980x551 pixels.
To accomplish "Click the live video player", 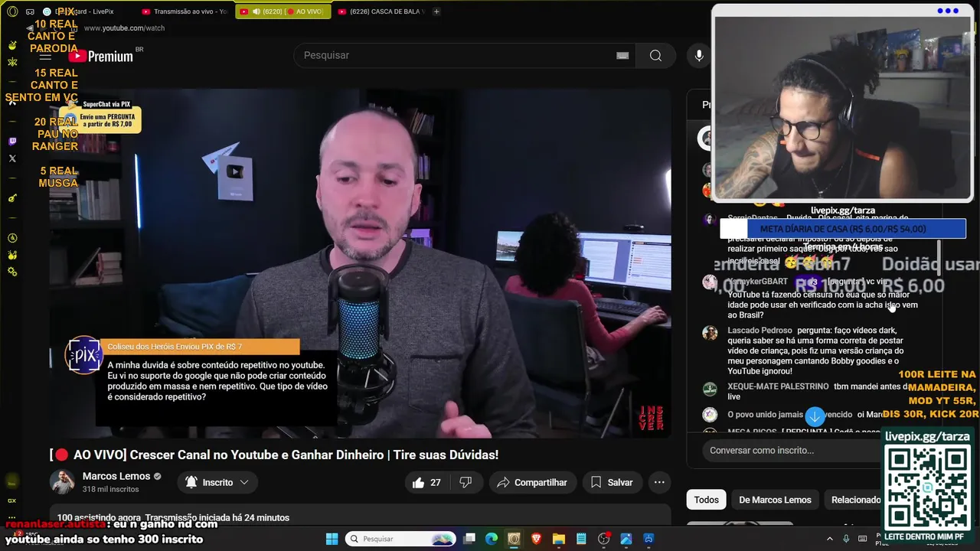I will click(360, 263).
